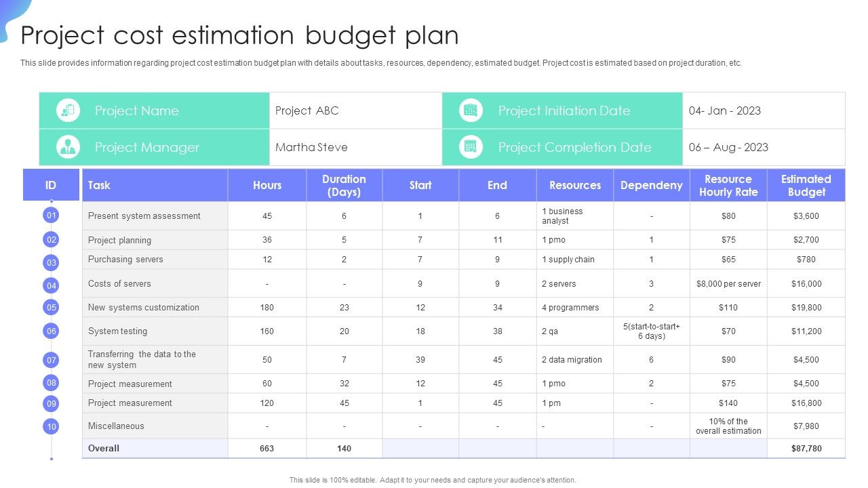Click badge 10 beside the Miscellaneous row
This screenshot has height=488, width=868.
pyautogui.click(x=51, y=426)
